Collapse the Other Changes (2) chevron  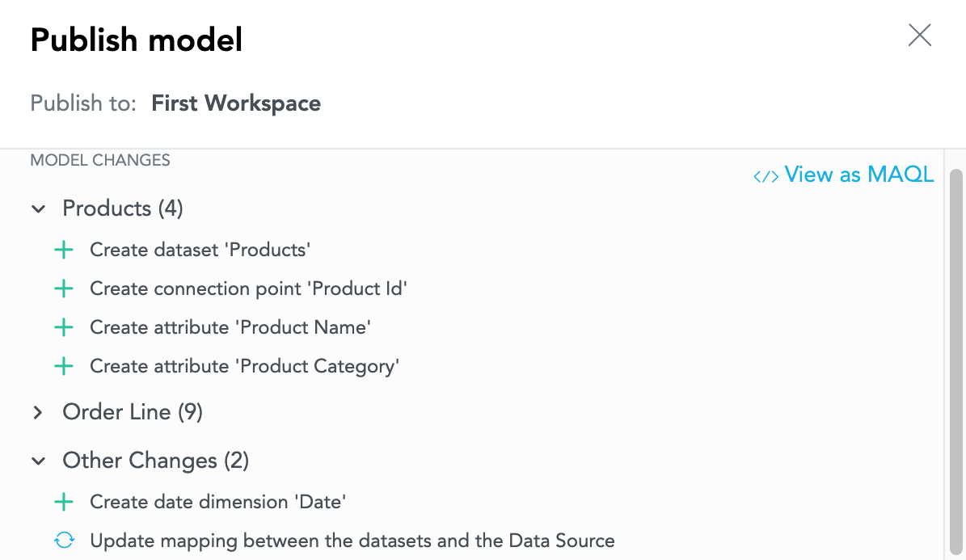point(38,461)
